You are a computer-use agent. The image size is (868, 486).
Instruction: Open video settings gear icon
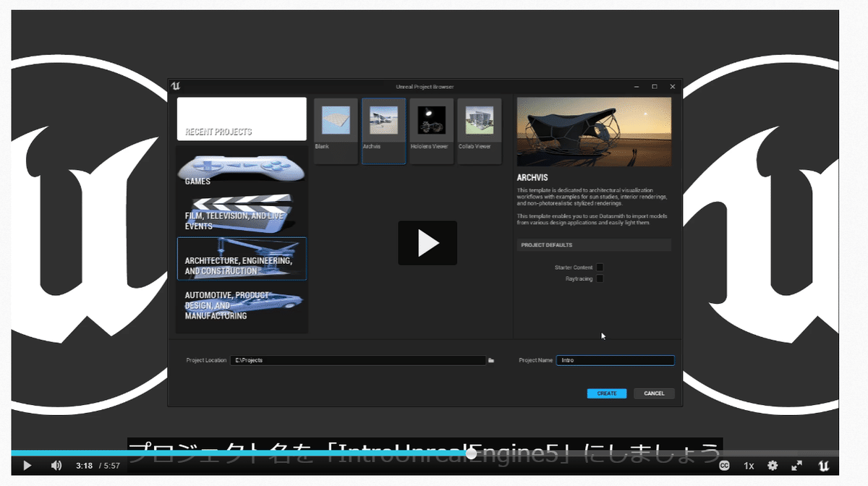click(773, 466)
